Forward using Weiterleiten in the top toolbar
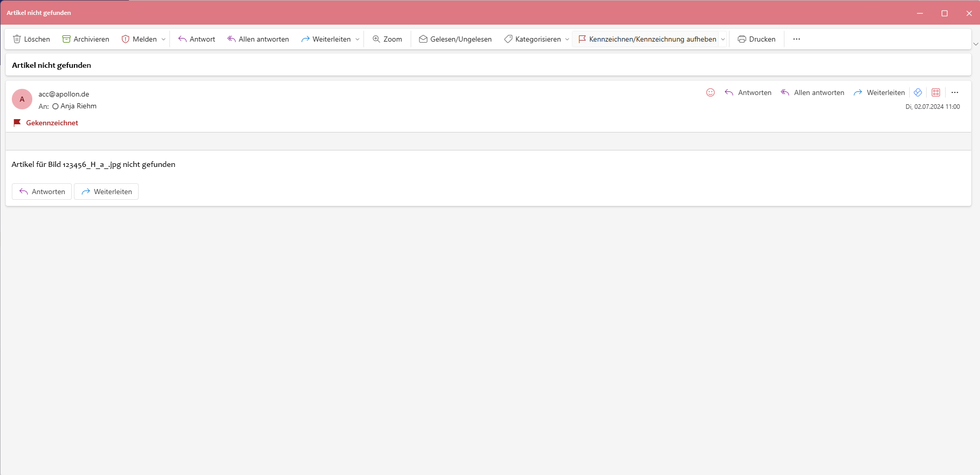This screenshot has height=475, width=980. coord(326,39)
